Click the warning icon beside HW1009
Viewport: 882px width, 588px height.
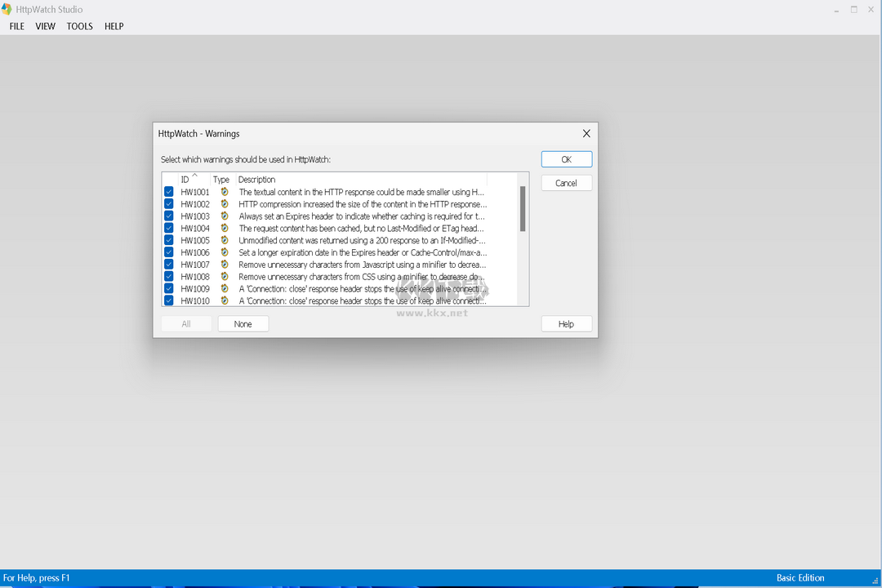(x=224, y=288)
